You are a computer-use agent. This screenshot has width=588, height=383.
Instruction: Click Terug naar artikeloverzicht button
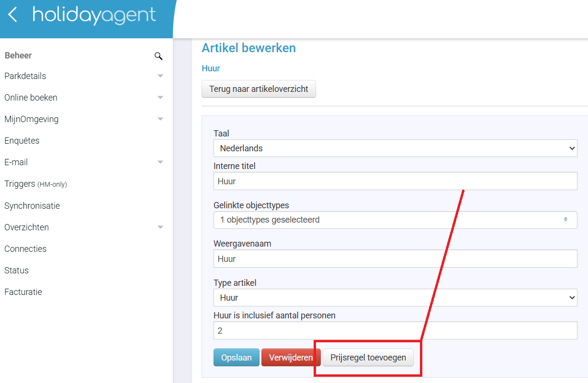tap(259, 89)
